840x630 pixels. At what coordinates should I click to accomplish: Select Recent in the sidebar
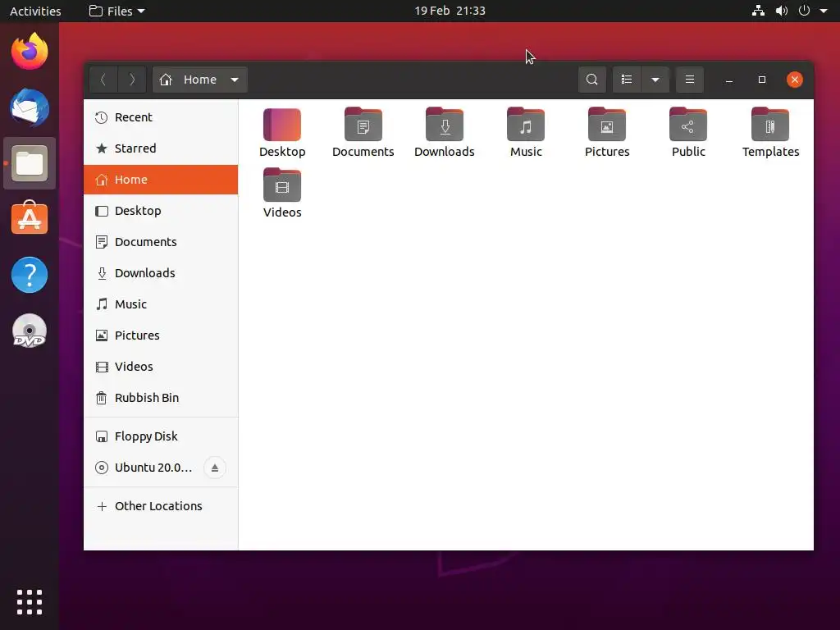tap(161, 117)
